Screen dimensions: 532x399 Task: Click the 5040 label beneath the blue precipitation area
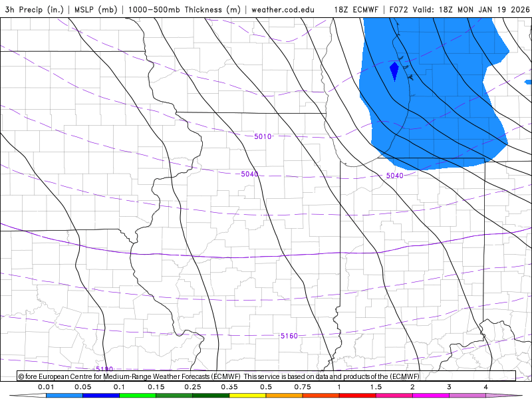click(395, 176)
